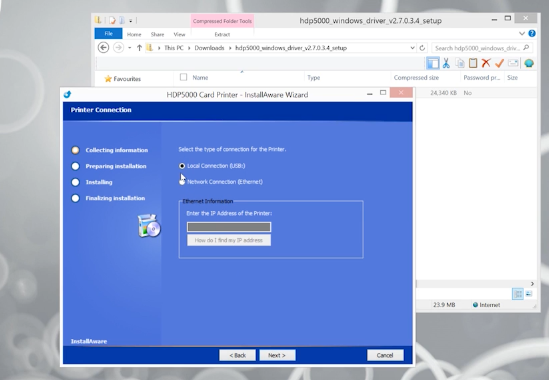Click hdp5000 setup folder in address breadcrumb
Screen dimensions: 549x380
291,48
